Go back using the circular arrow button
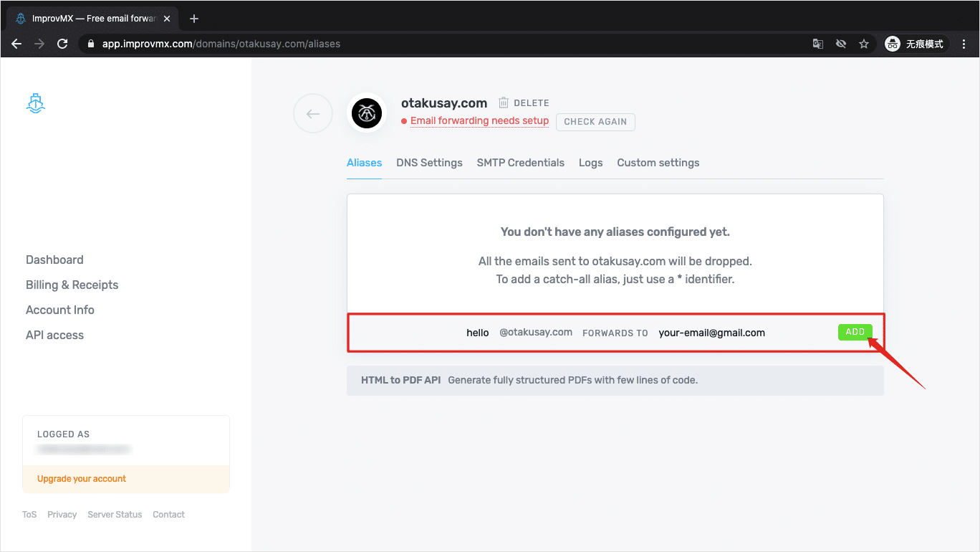Viewport: 980px width, 552px height. coord(313,113)
